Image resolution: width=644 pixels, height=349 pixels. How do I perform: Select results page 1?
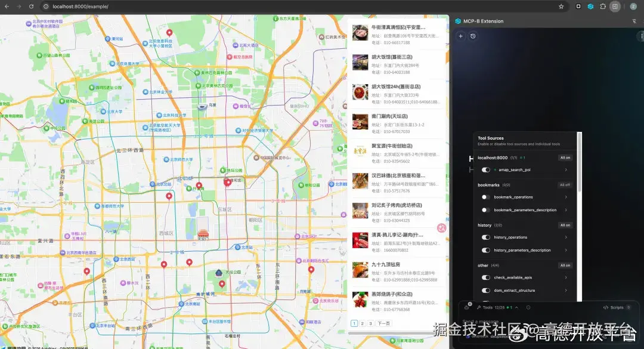pos(354,323)
